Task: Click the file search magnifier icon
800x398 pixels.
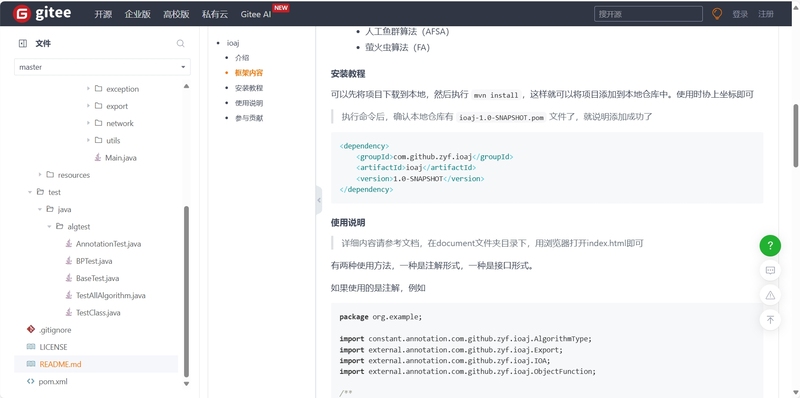Action: click(x=181, y=44)
